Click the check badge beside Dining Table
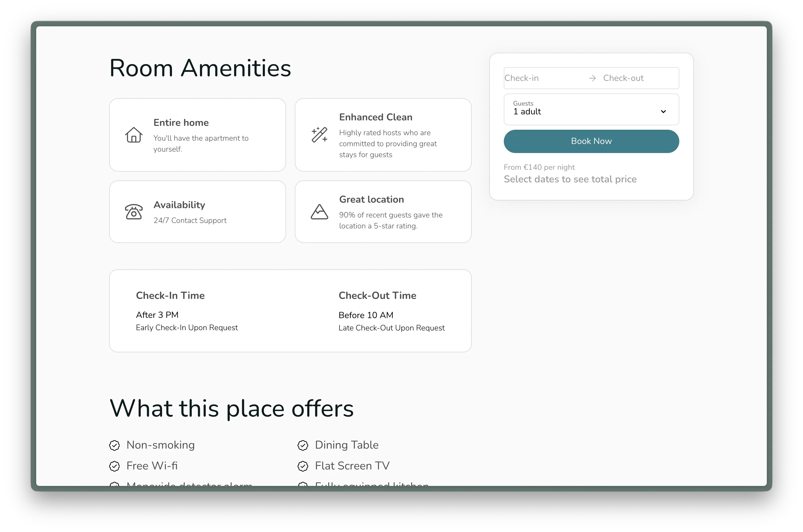 (x=302, y=445)
